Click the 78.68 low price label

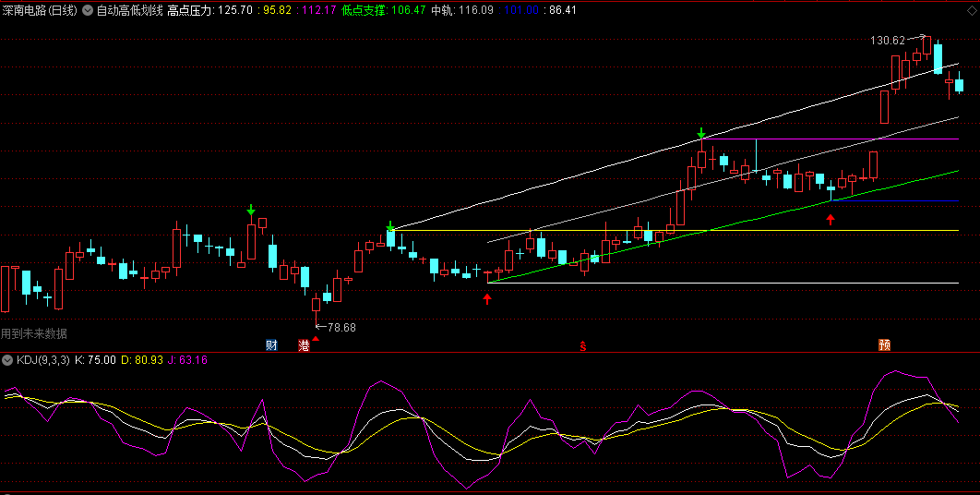(341, 327)
